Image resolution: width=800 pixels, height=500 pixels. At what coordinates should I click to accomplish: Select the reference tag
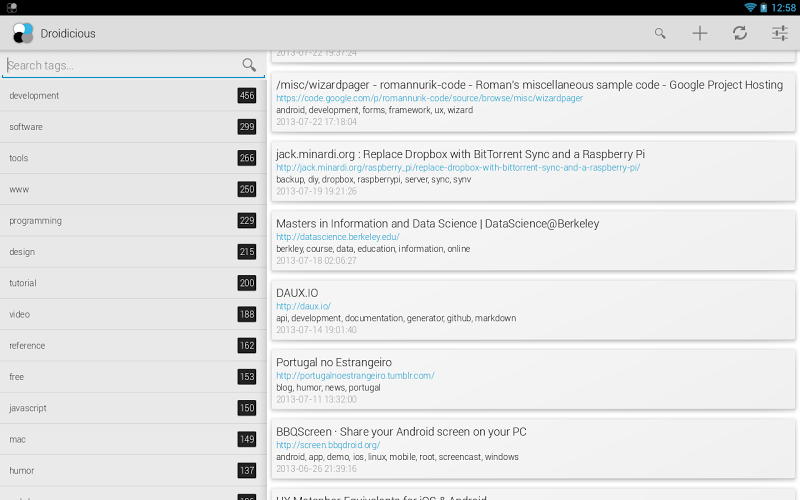133,345
